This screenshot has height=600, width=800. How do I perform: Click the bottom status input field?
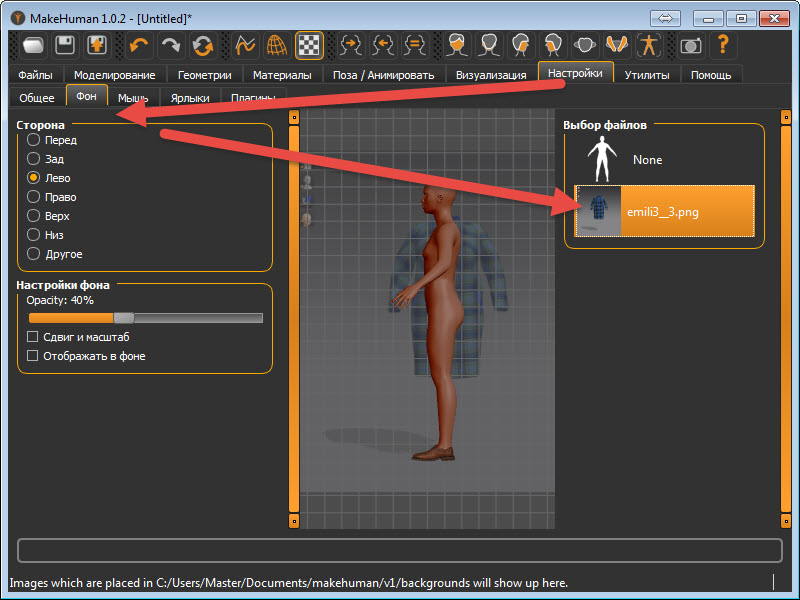pyautogui.click(x=400, y=551)
